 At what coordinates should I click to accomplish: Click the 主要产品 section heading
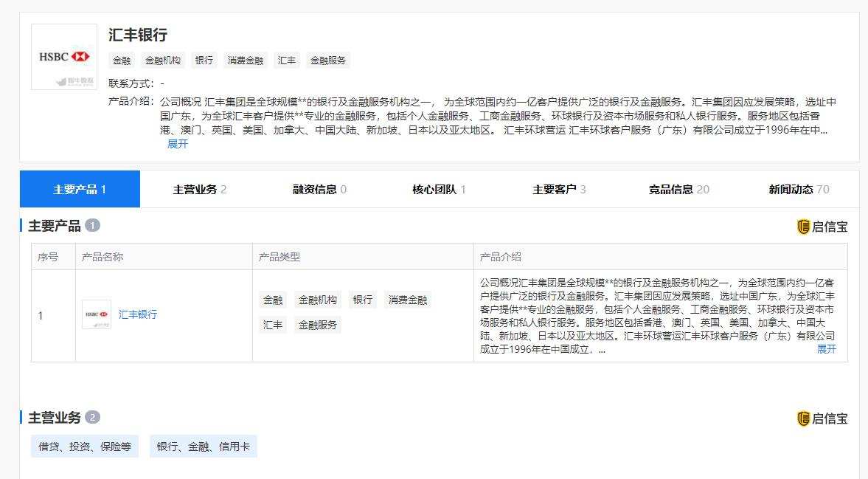[x=55, y=226]
